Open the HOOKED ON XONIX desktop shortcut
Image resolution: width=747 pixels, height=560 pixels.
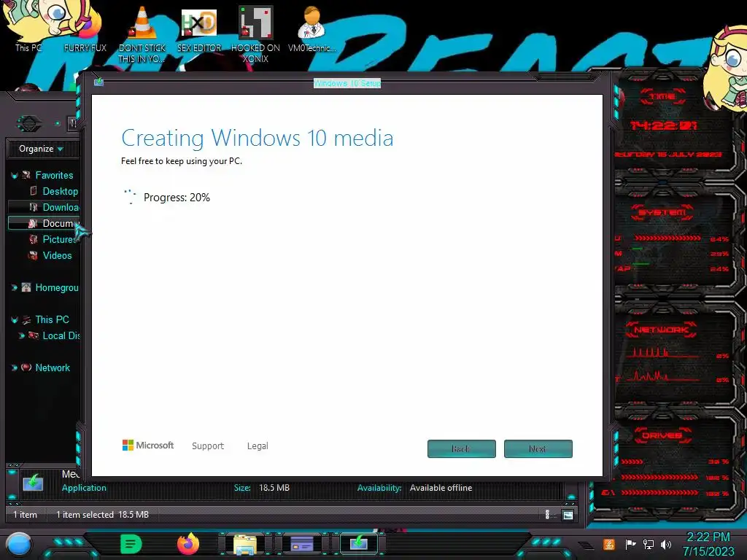(x=255, y=34)
